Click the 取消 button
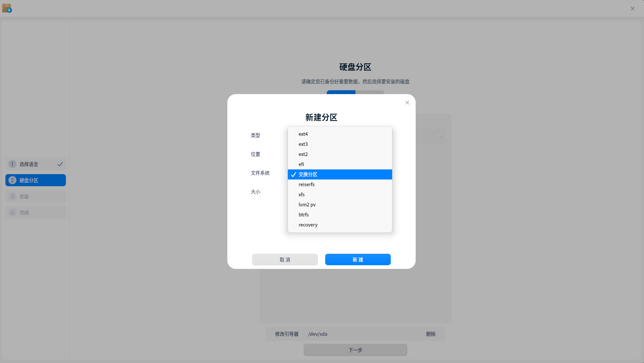Viewport: 644px width, 363px height. click(x=285, y=259)
